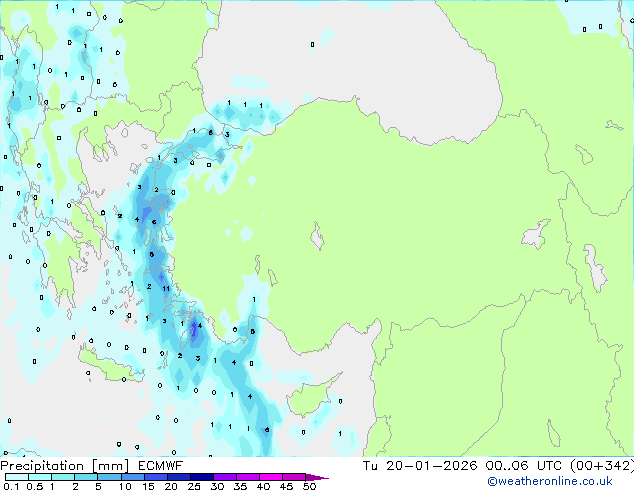Image resolution: width=634 pixels, height=490 pixels.
Task: Click the legend label '10'
Action: (125, 486)
